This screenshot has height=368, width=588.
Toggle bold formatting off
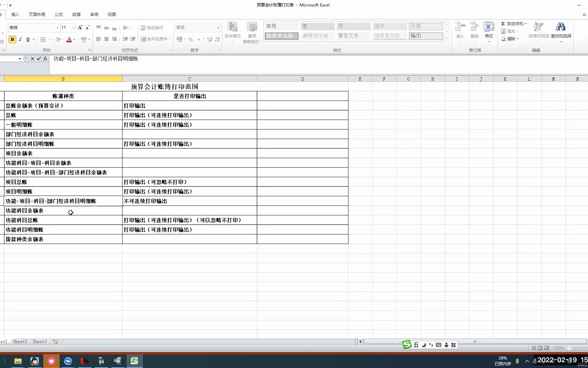[12, 39]
